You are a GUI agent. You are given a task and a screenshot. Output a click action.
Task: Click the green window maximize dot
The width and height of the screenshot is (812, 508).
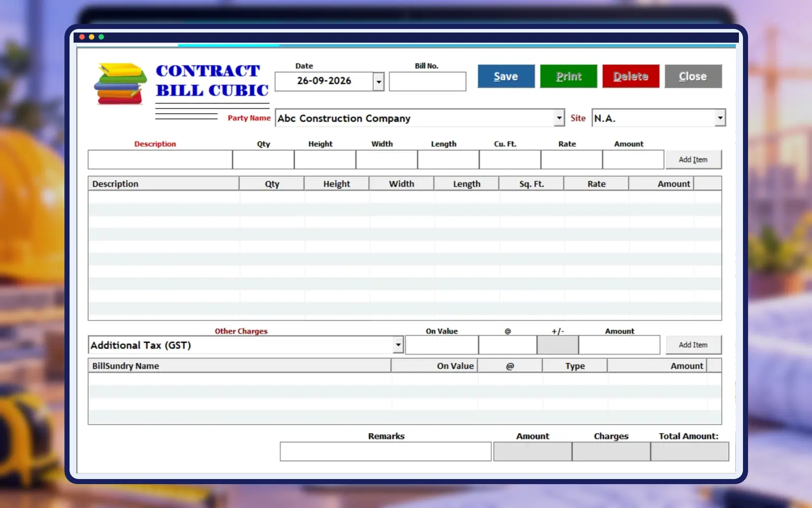[x=101, y=37]
